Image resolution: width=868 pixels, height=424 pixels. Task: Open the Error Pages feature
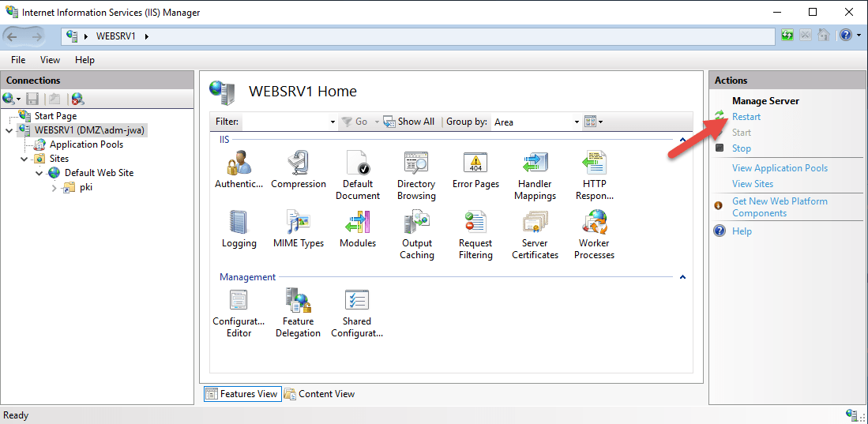(x=475, y=164)
